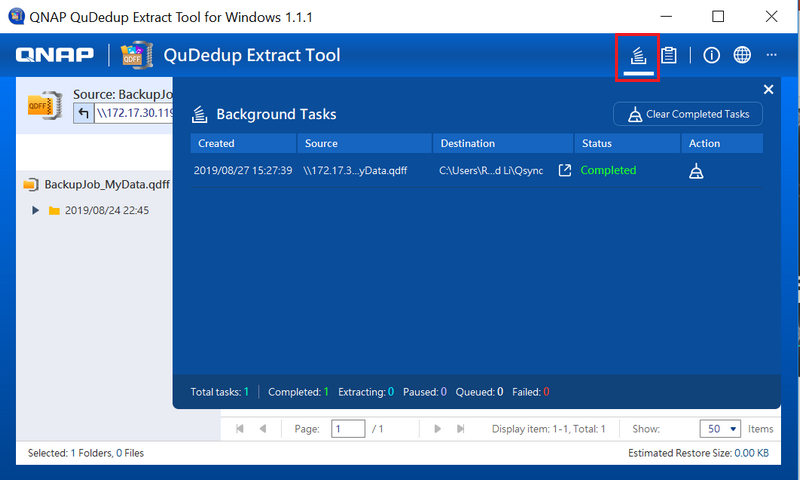Image resolution: width=800 pixels, height=480 pixels.
Task: Open destination folder of completed task
Action: pos(565,170)
